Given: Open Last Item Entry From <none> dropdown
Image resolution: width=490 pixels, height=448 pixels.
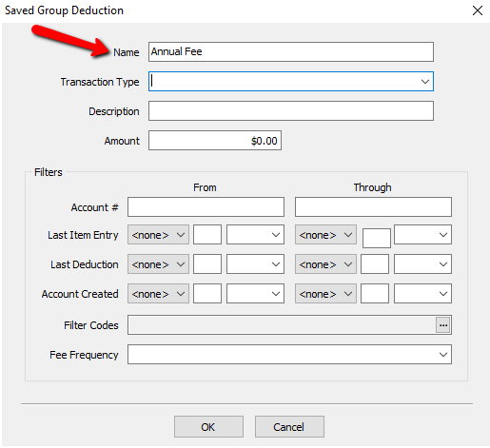Looking at the screenshot, I should (158, 235).
